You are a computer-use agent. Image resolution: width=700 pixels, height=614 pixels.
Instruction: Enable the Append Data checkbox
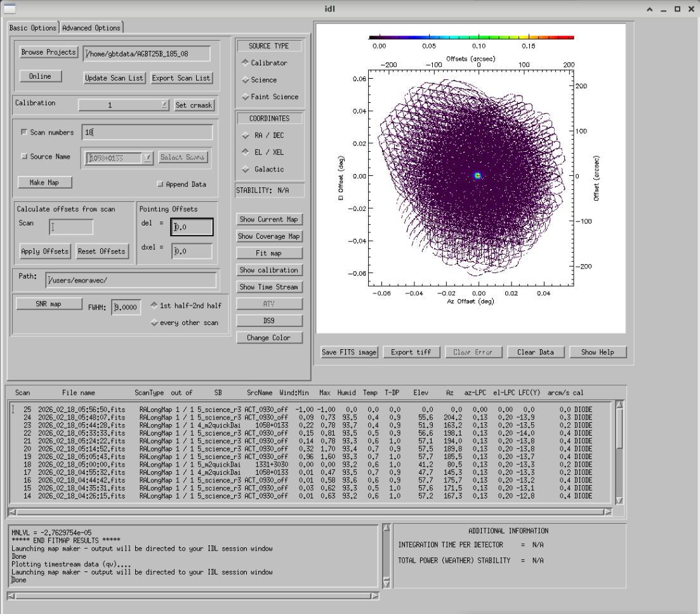click(x=161, y=184)
